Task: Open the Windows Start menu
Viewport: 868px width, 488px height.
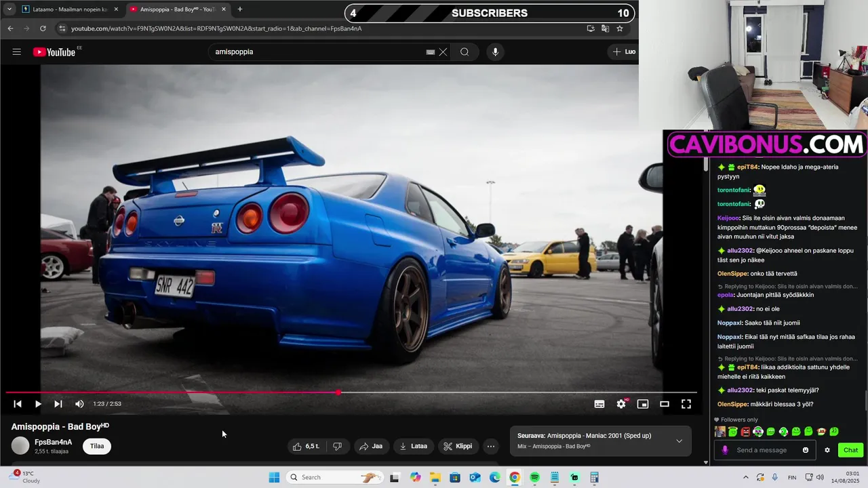Action: (274, 477)
